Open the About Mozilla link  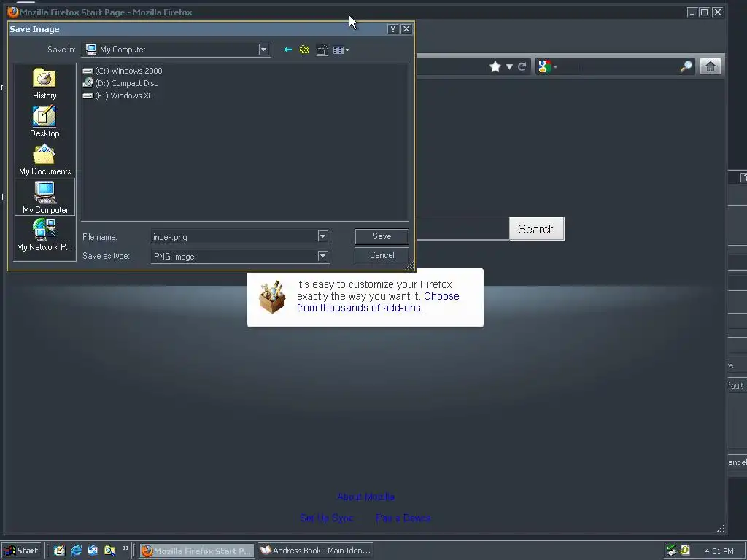click(x=365, y=497)
